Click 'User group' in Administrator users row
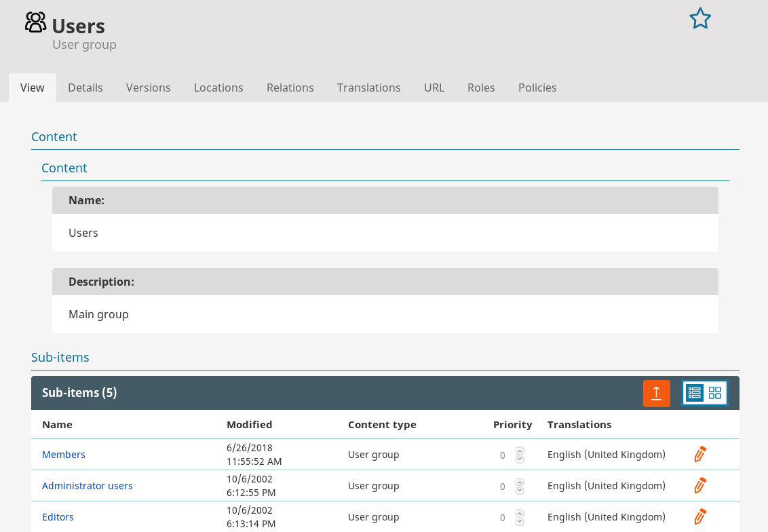The height and width of the screenshot is (532, 768). pos(374,486)
